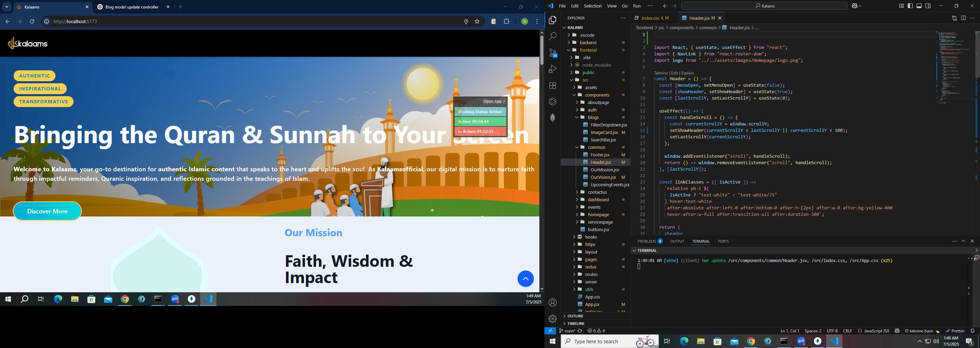Click the Open Changes icon in the editor toolbar
This screenshot has height=348, width=980.
[x=954, y=18]
